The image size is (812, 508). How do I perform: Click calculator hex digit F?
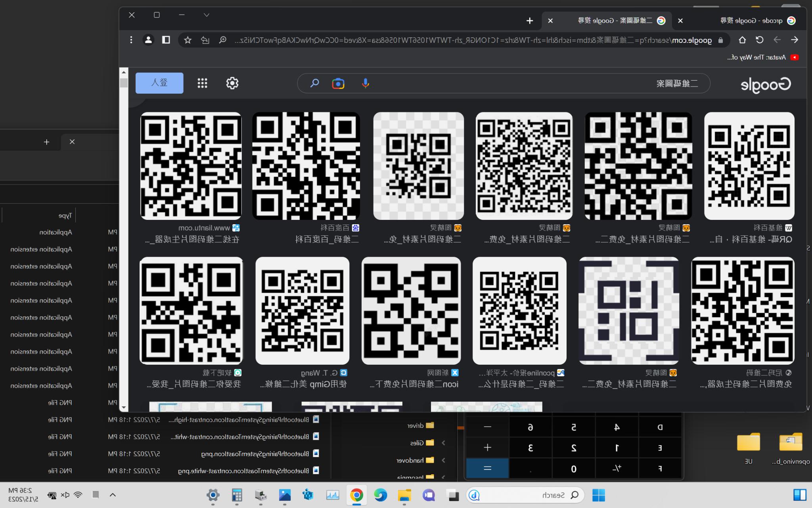click(660, 469)
